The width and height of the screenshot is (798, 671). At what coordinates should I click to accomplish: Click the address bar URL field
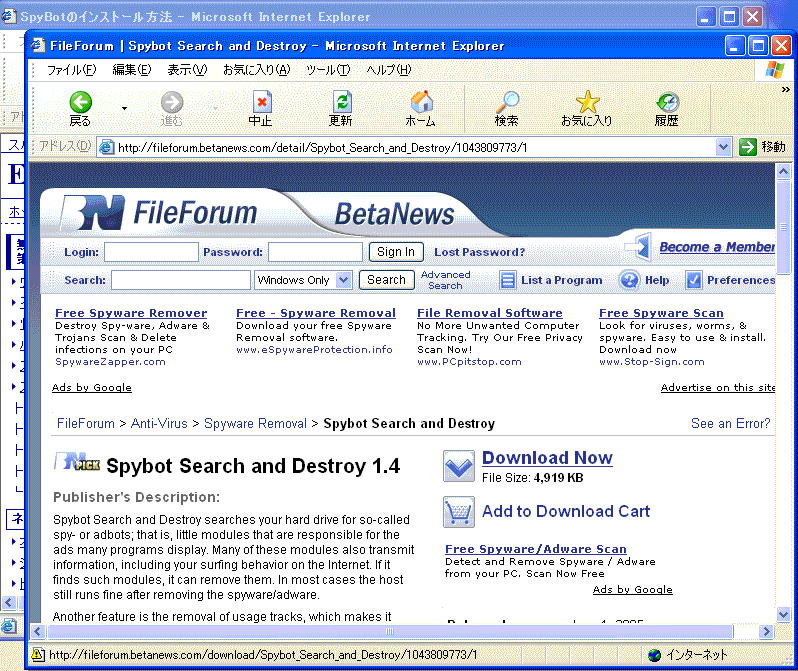(x=413, y=148)
